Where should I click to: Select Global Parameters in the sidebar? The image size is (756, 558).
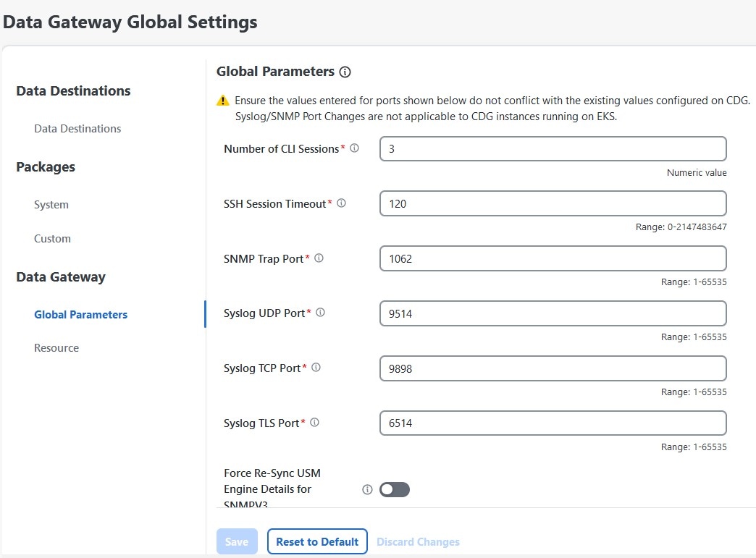coord(80,314)
